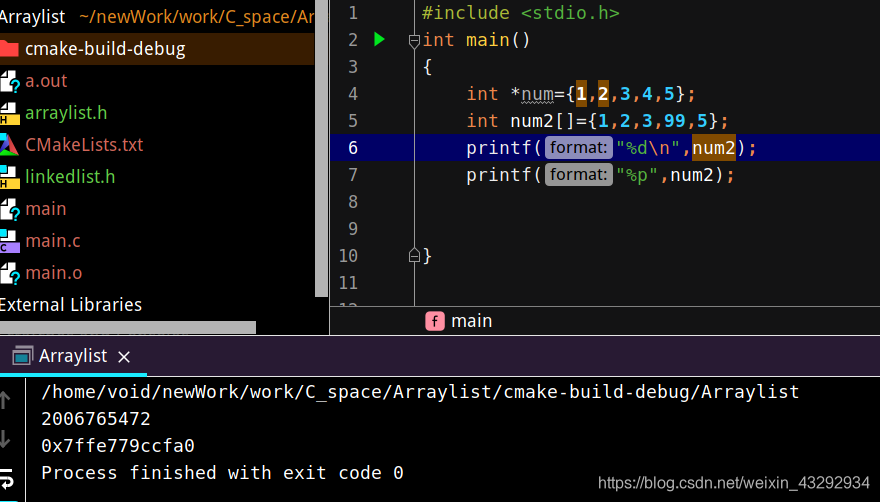
Task: Click the red cmake-build-debug folder icon
Action: pyautogui.click(x=10, y=49)
